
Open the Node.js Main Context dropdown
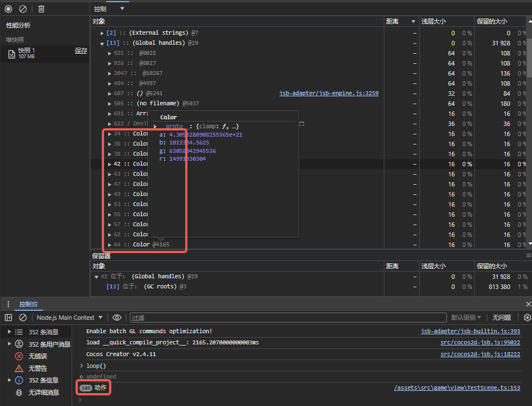pos(69,318)
